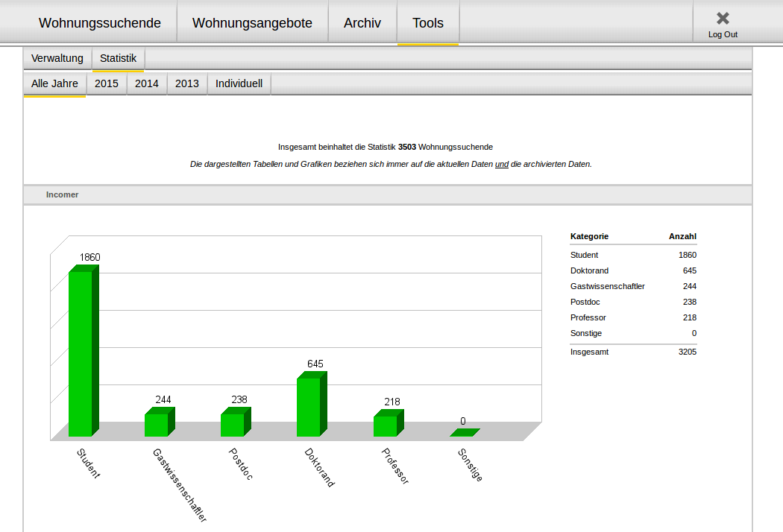Show statistics for year 2014

coord(147,83)
